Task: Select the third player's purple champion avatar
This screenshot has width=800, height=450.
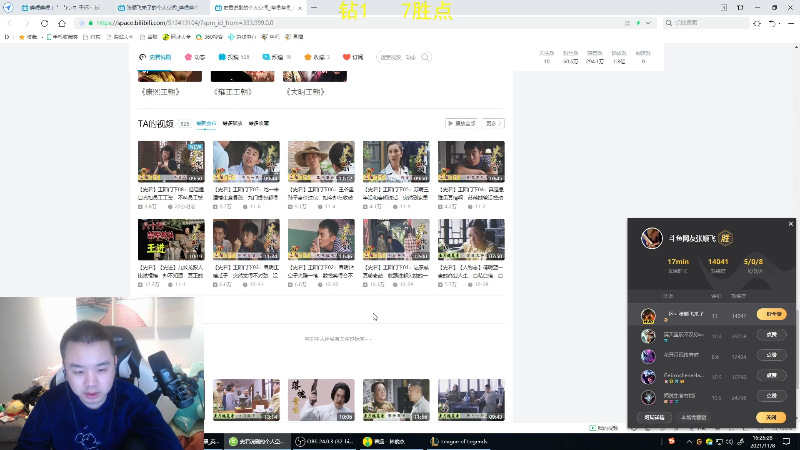Action: (648, 356)
